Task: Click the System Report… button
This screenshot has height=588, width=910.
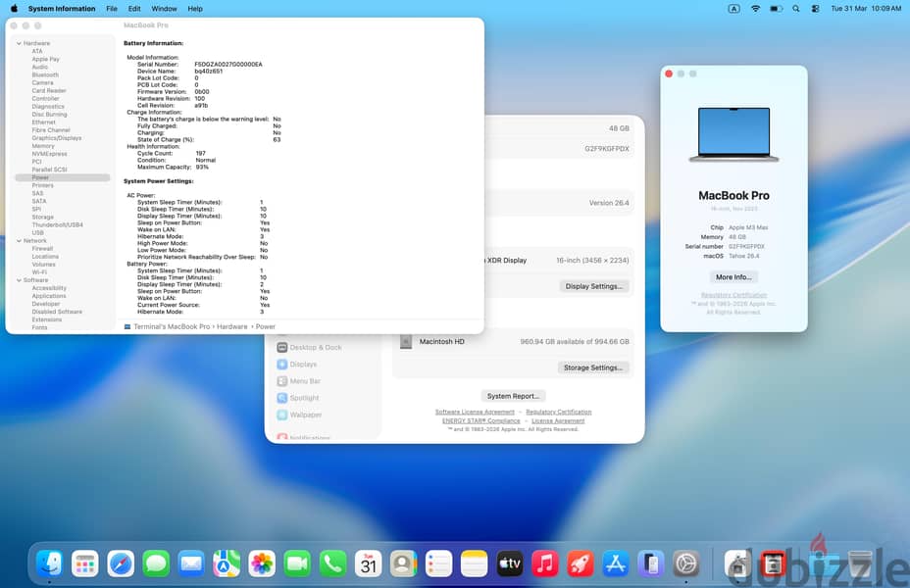Action: 513,396
